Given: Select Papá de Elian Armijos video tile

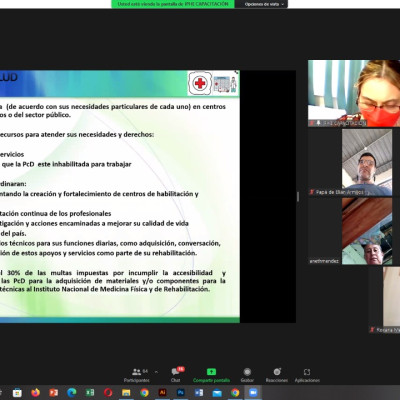Looking at the screenshot, I should click(x=350, y=163).
